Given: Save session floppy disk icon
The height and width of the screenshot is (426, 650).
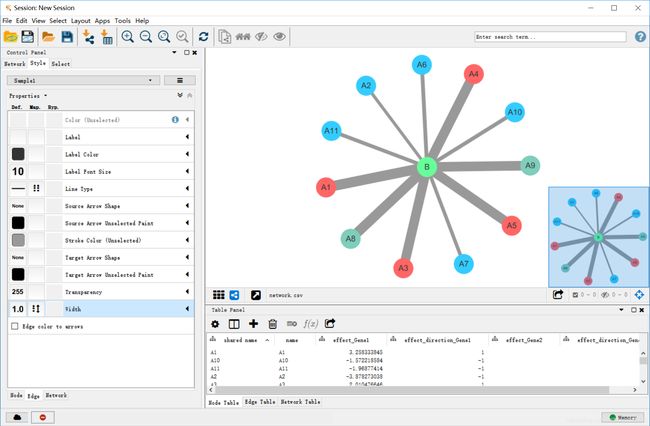Looking at the screenshot, I should (28, 36).
